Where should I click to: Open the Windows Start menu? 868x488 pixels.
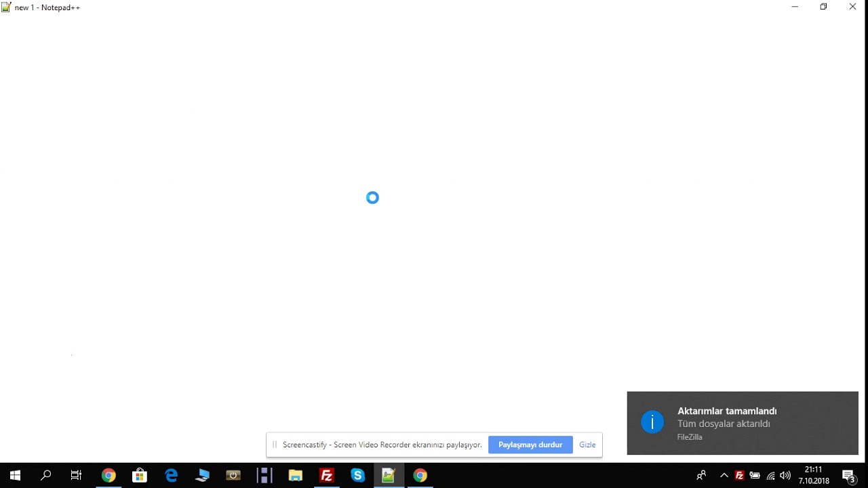[15, 475]
